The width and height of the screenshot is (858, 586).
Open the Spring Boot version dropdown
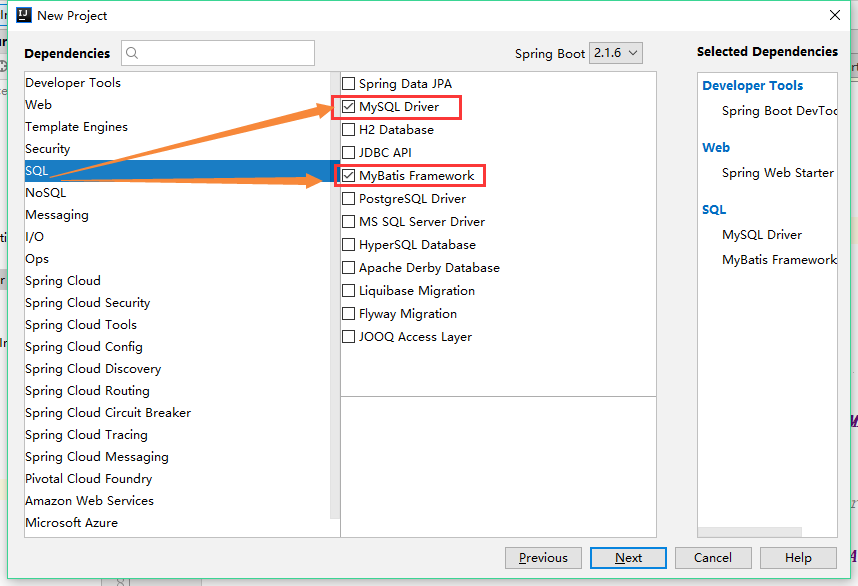(x=616, y=53)
